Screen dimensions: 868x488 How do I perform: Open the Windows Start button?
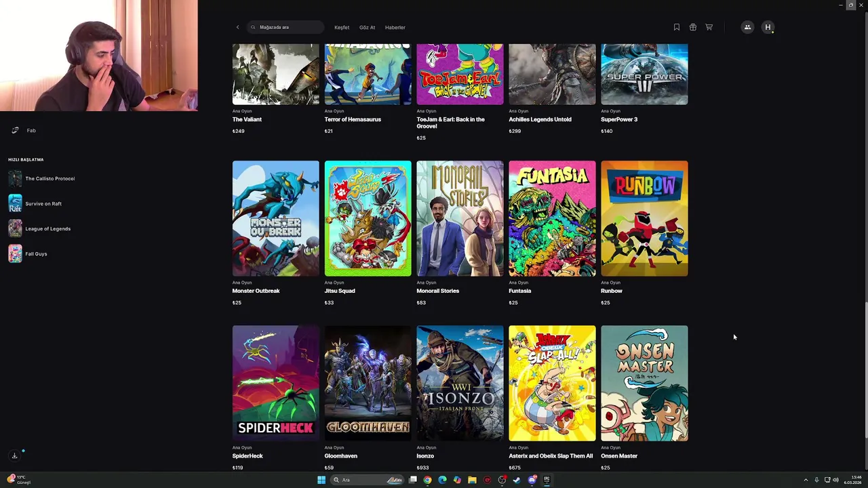321,480
